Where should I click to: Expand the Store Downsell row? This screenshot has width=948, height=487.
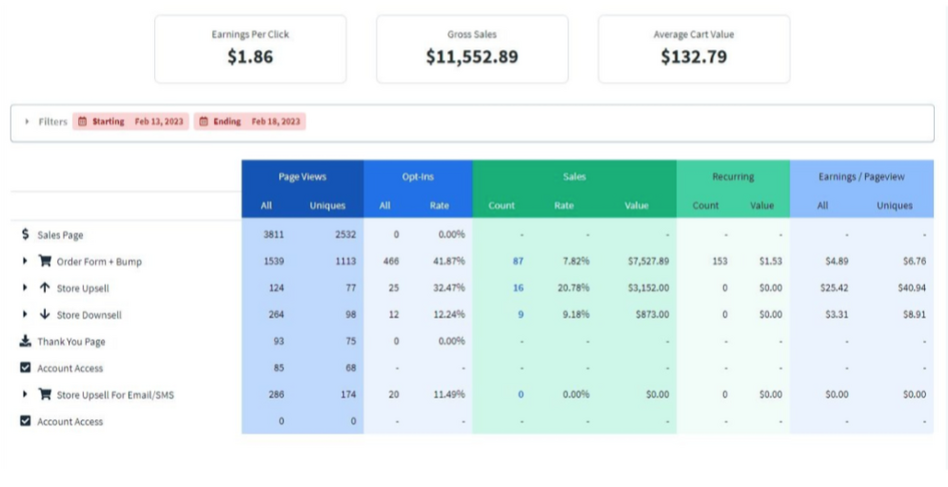pos(25,315)
